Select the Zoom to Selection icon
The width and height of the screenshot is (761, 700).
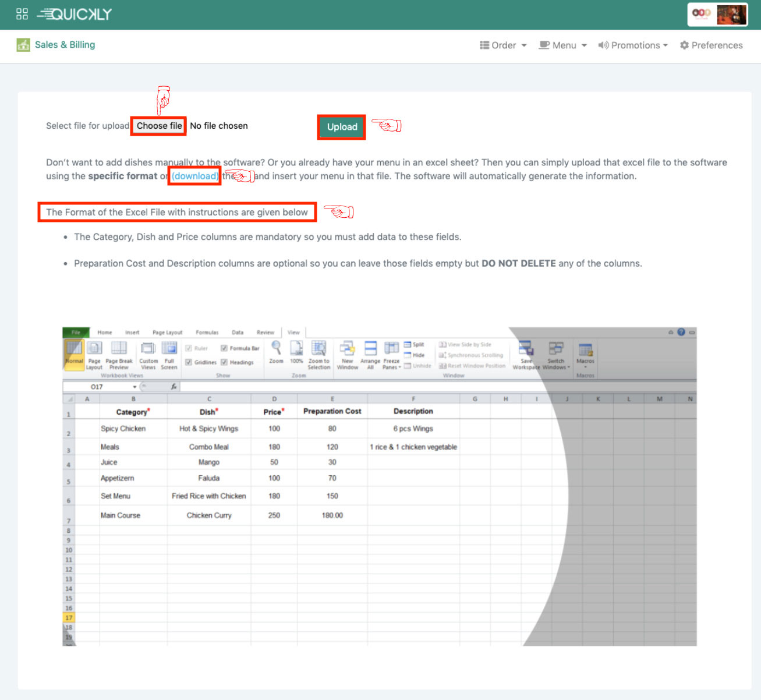tap(319, 349)
